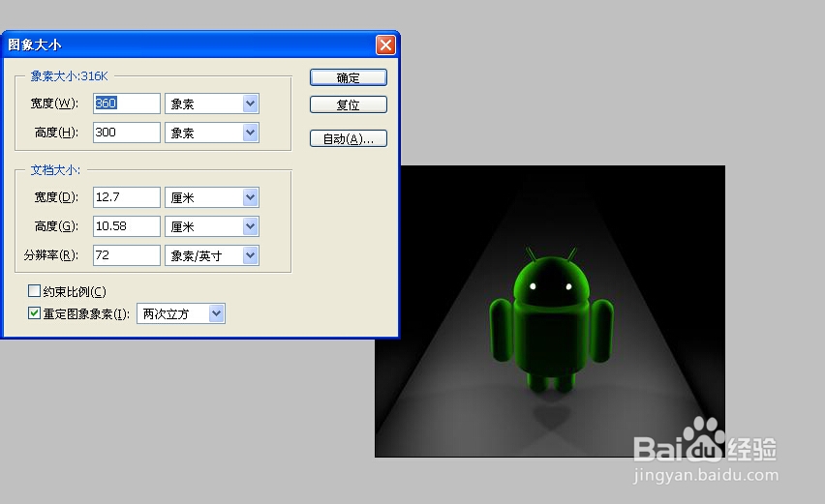Focus the 分辨率(R) field showing 72
The height and width of the screenshot is (504, 825).
tap(127, 255)
